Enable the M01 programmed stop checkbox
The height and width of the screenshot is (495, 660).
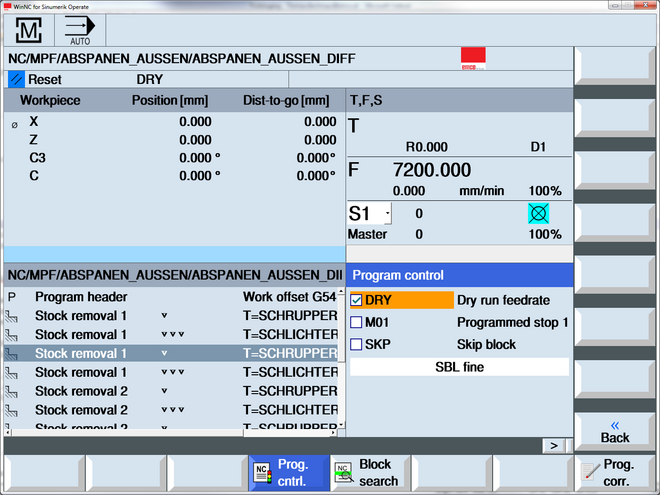point(357,322)
